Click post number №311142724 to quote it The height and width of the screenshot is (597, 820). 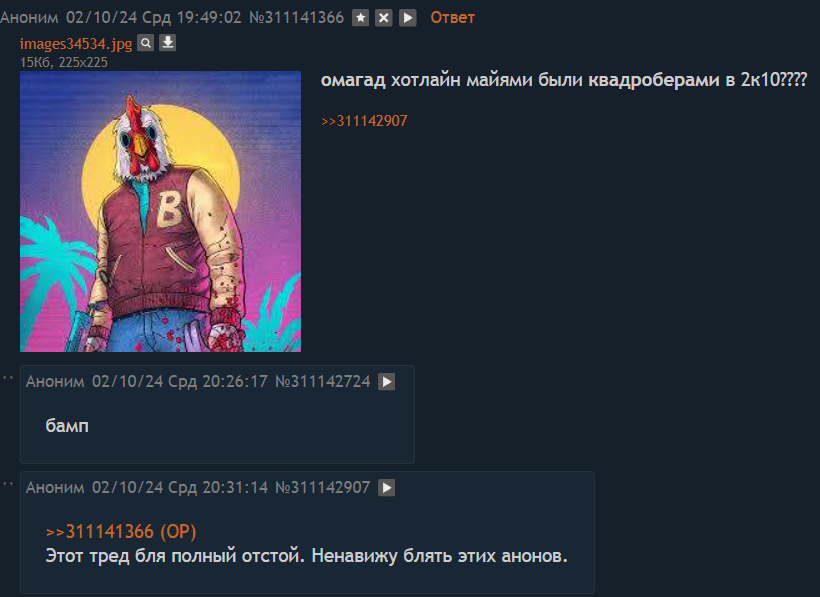click(x=323, y=382)
